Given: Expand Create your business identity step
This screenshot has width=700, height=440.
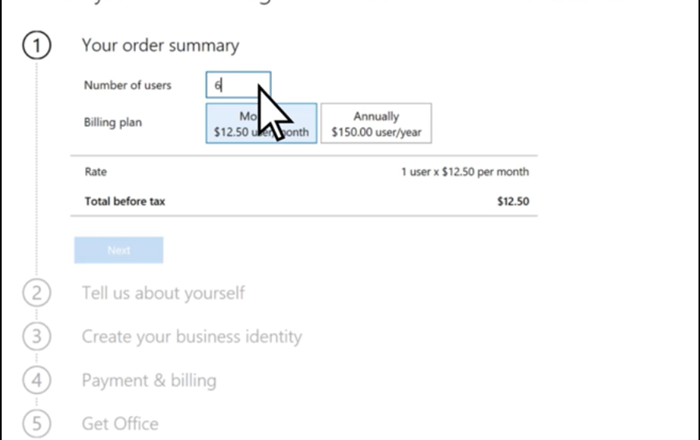Looking at the screenshot, I should [191, 337].
